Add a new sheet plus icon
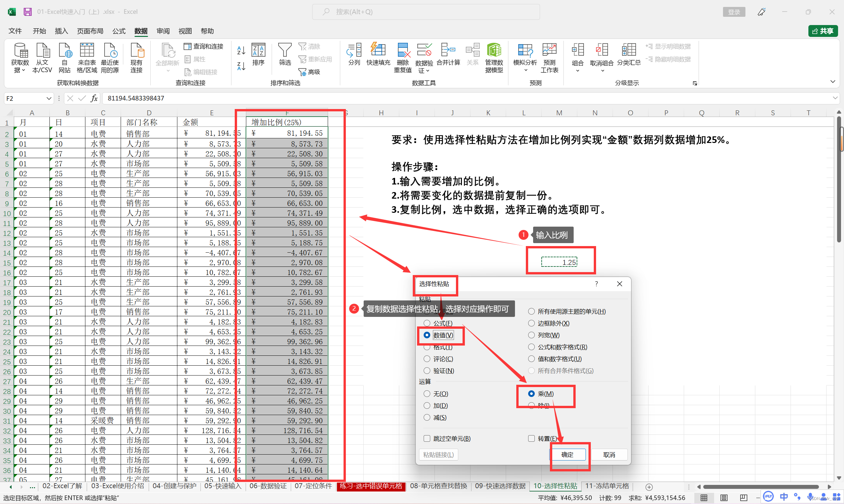The width and height of the screenshot is (844, 504). point(649,487)
